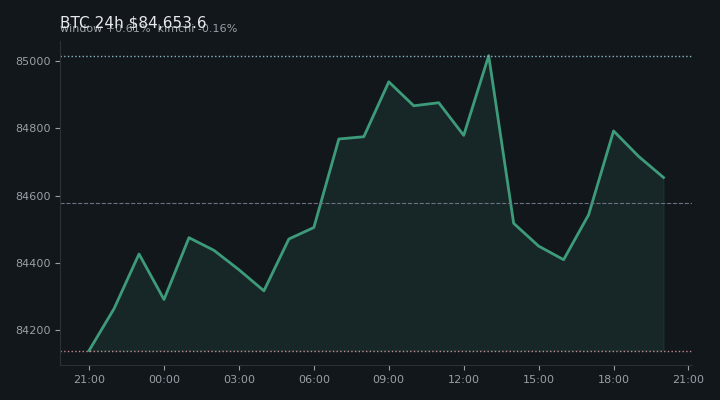Click the '85000' y-axis label
The image size is (720, 400).
tap(33, 62)
